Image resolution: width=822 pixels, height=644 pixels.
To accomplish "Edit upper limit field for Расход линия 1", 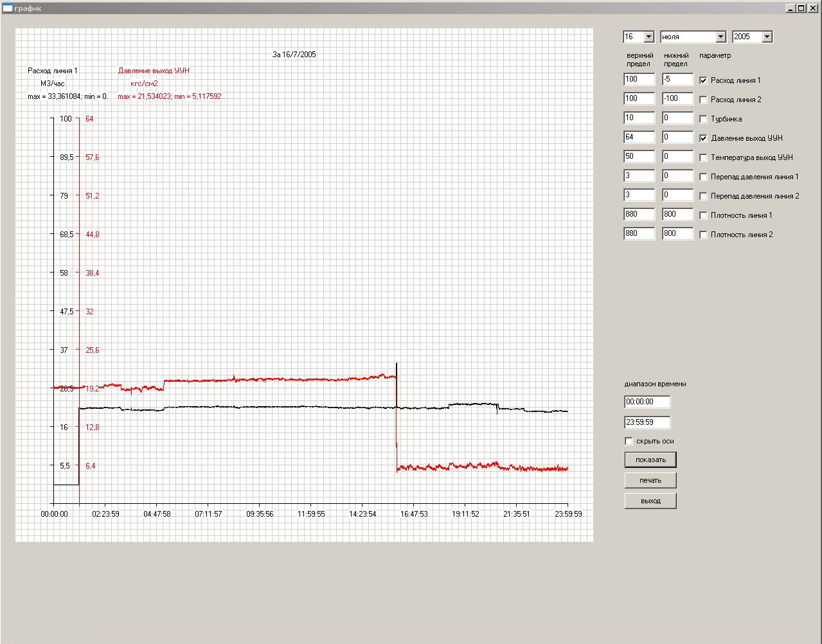I will (639, 79).
